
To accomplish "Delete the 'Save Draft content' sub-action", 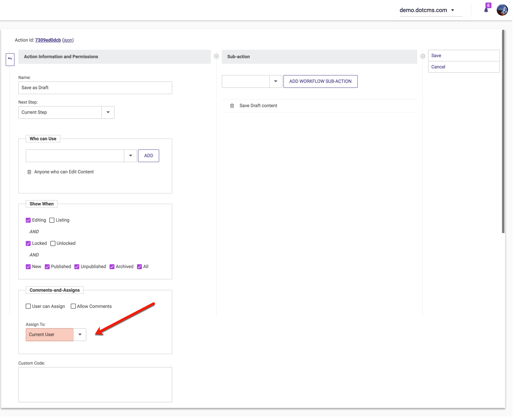I will pos(232,106).
